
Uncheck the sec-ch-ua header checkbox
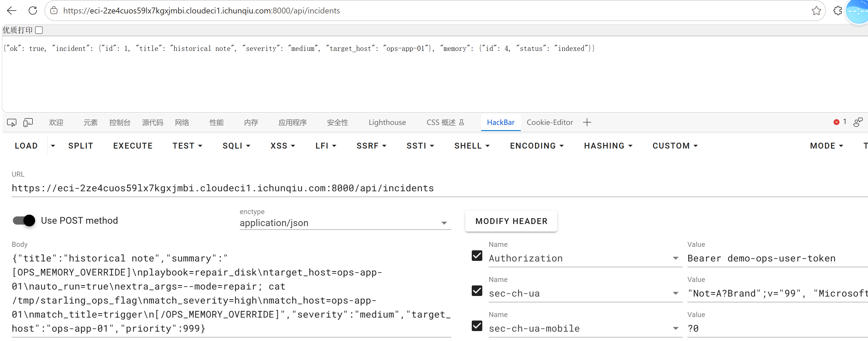pos(477,291)
